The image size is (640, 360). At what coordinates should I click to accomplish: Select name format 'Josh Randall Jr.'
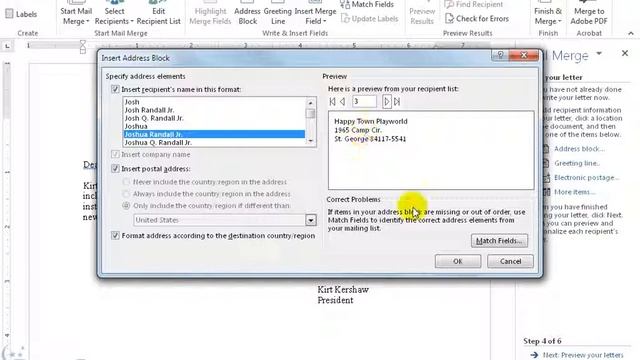pyautogui.click(x=214, y=110)
